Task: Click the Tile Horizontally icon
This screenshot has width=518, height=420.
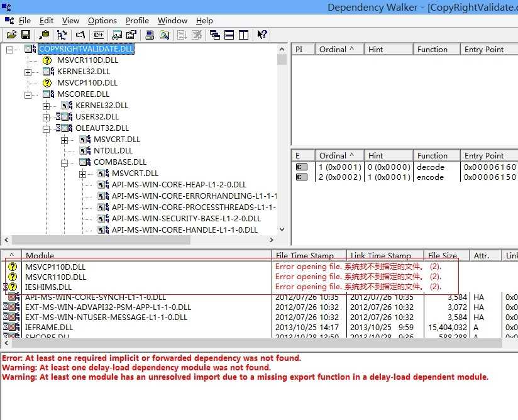Action: 229,35
